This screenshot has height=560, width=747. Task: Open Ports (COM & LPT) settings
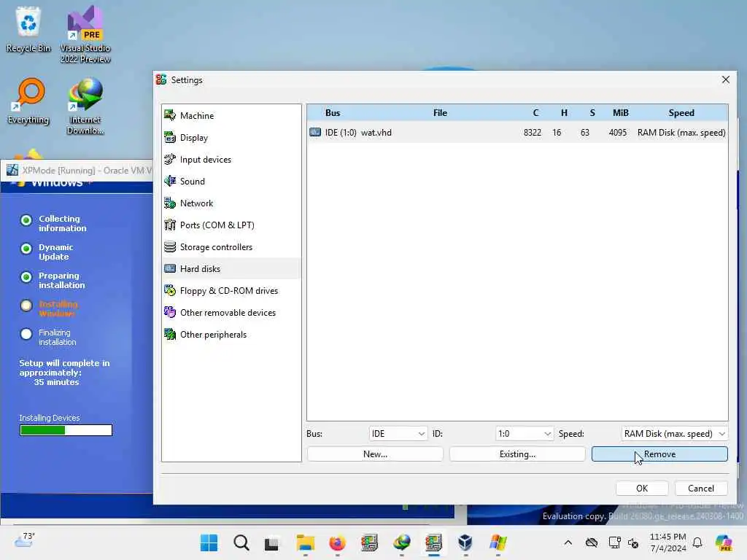tap(231, 225)
